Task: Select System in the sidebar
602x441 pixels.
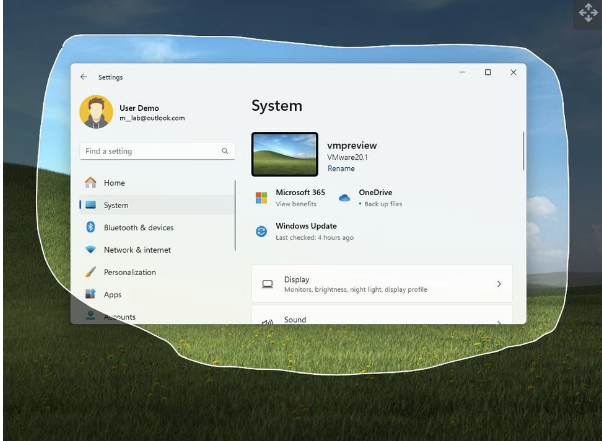Action: 157,205
